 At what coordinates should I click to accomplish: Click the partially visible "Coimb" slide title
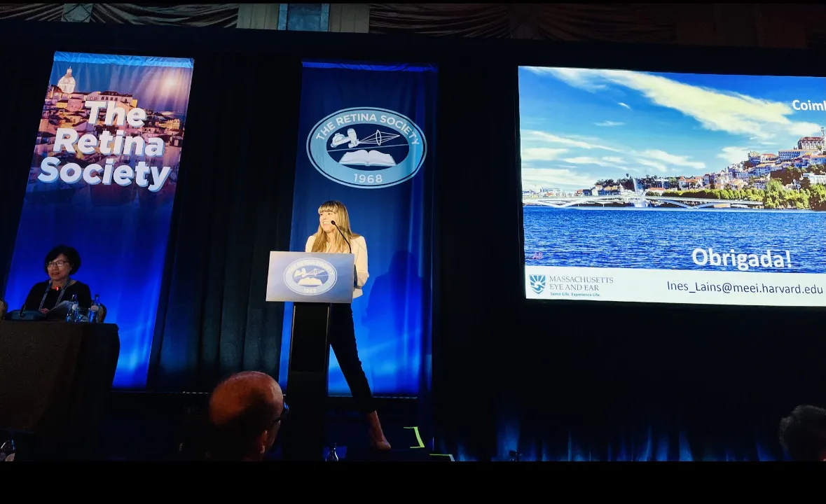[808, 105]
